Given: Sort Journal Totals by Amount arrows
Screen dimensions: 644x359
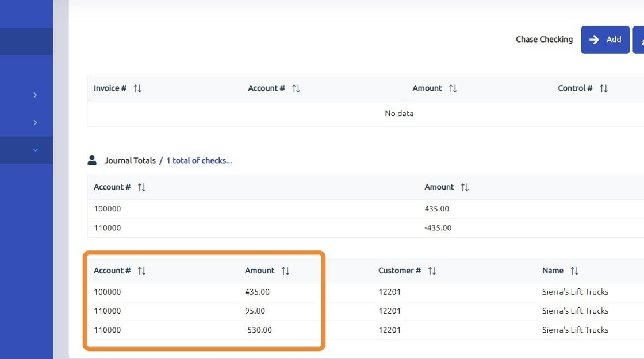Looking at the screenshot, I should 465,187.
